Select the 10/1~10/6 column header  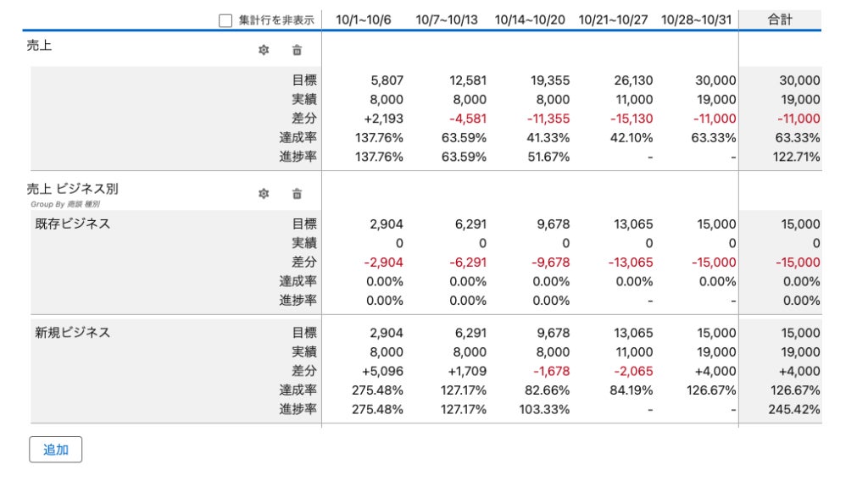click(364, 19)
